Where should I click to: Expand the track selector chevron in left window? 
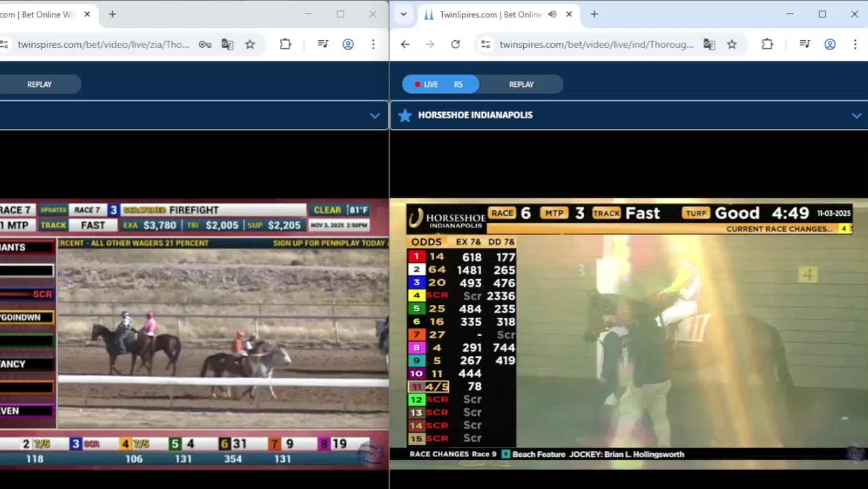coord(375,115)
